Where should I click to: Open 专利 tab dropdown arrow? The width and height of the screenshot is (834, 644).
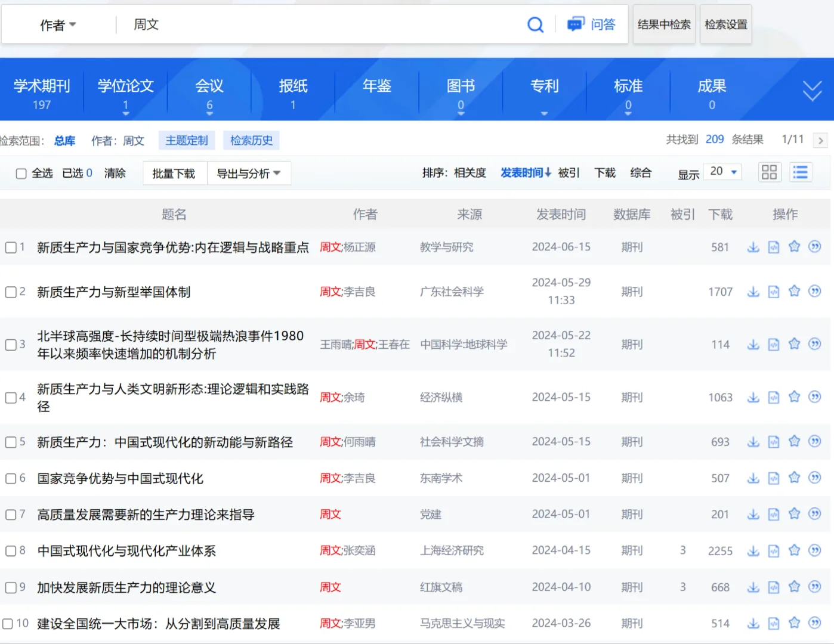(x=544, y=113)
